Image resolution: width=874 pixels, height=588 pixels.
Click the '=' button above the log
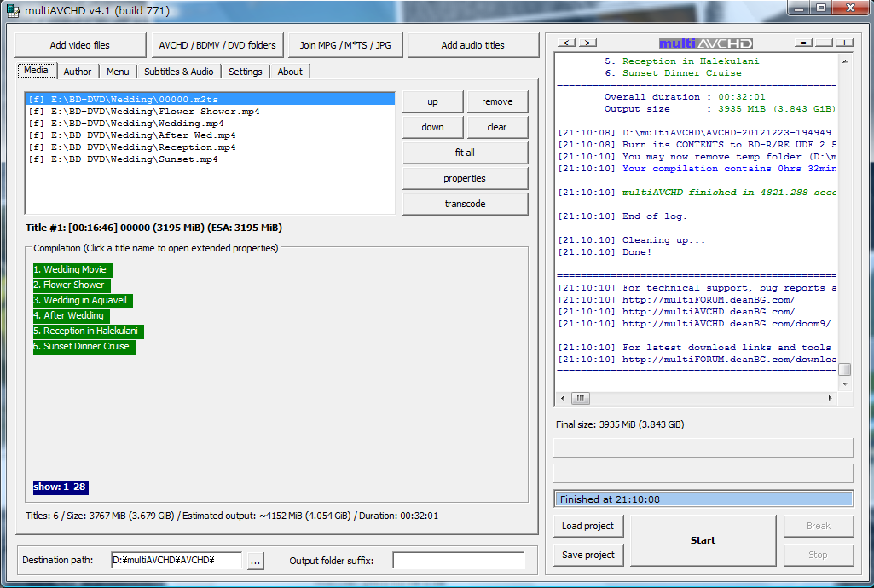pos(802,43)
